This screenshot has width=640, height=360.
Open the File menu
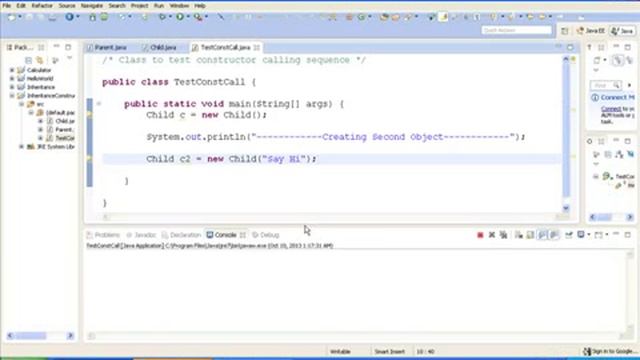coord(6,6)
